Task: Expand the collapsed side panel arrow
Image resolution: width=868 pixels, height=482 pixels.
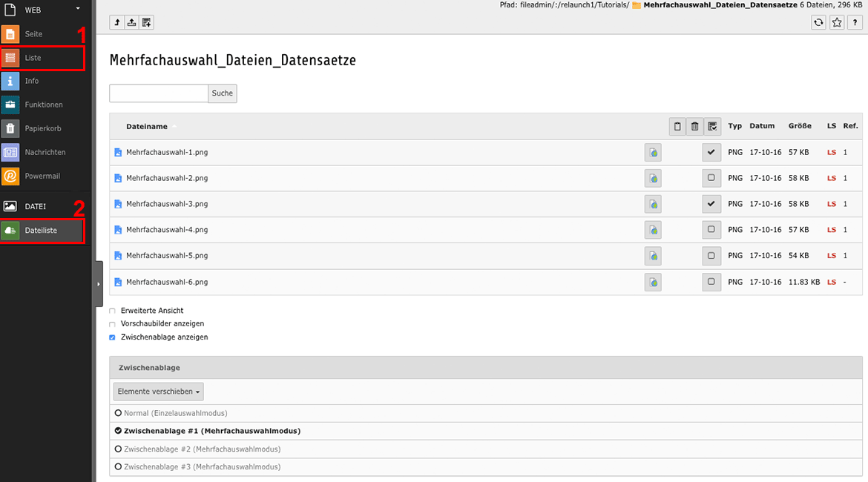Action: point(98,283)
